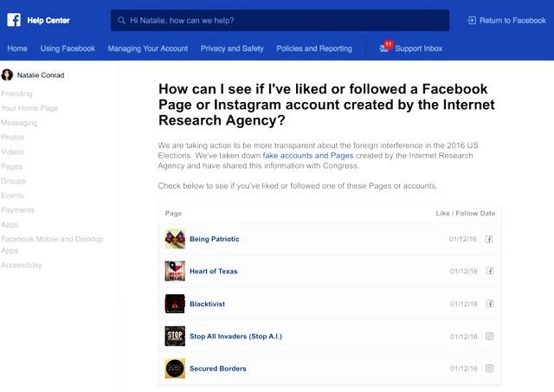Image resolution: width=554 pixels, height=392 pixels.
Task: Click Instagram icon in Stop All Invaders row
Action: tap(489, 336)
